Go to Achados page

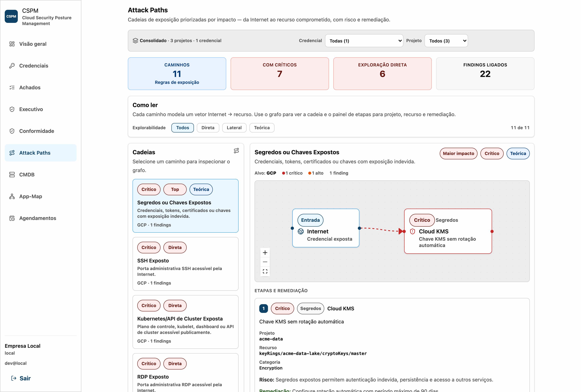tap(40, 87)
